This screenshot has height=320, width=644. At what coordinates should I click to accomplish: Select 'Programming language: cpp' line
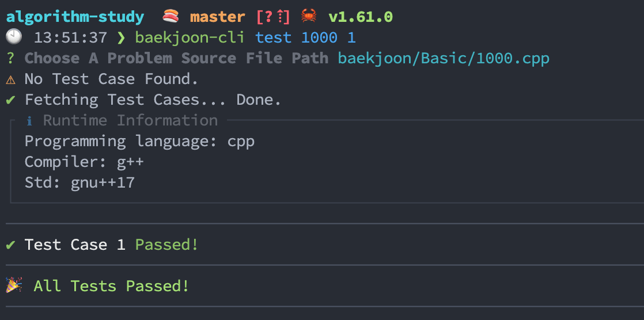(139, 142)
